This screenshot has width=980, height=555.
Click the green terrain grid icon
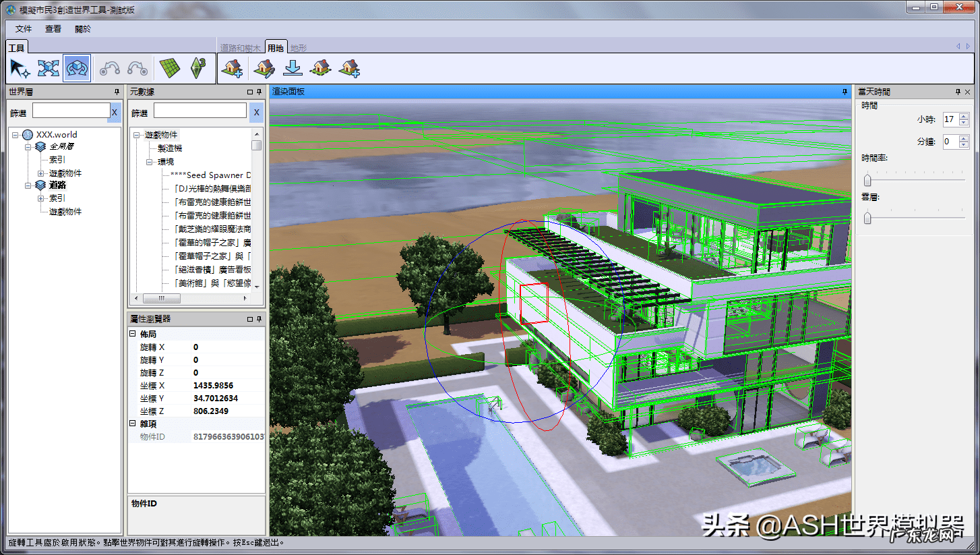coord(170,68)
